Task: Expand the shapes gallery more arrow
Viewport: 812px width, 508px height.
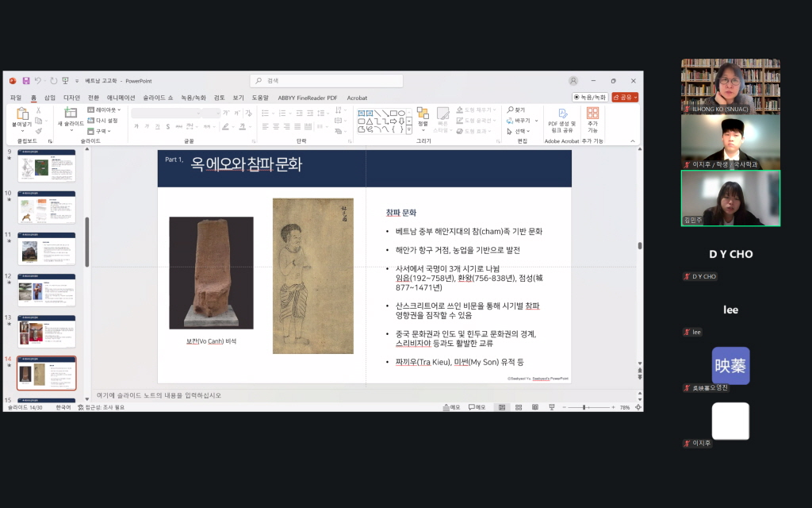Action: [x=409, y=129]
